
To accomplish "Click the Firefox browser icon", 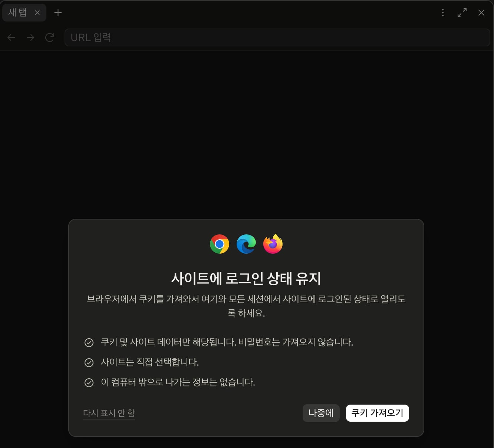I will [273, 244].
